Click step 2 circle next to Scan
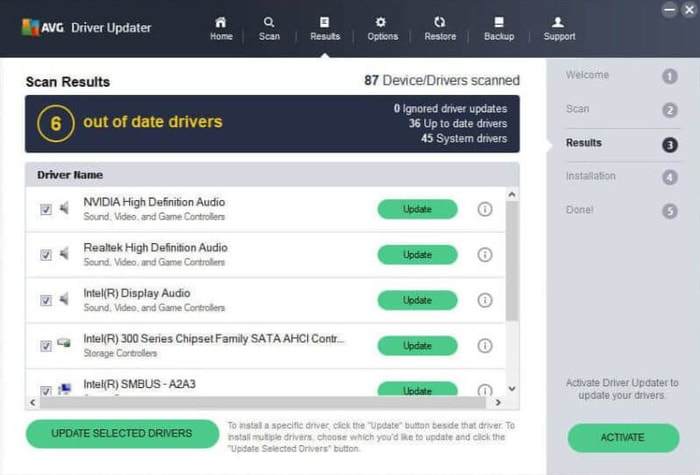The height and width of the screenshot is (475, 700). tap(669, 110)
